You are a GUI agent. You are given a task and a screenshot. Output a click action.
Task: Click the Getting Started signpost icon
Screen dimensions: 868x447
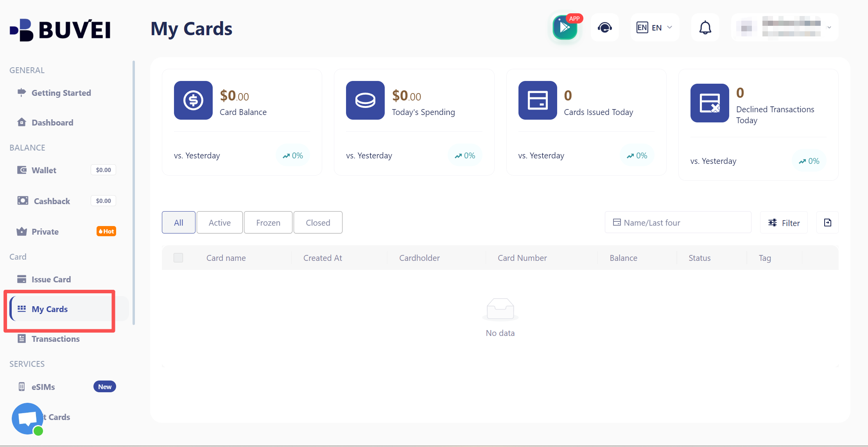22,92
